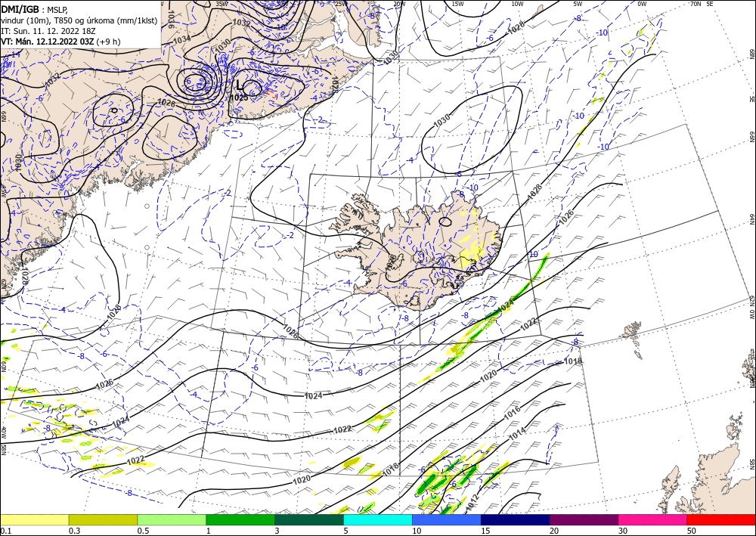The width and height of the screenshot is (756, 536).
Task: Click the '70N' label at top right
Action: pos(696,3)
